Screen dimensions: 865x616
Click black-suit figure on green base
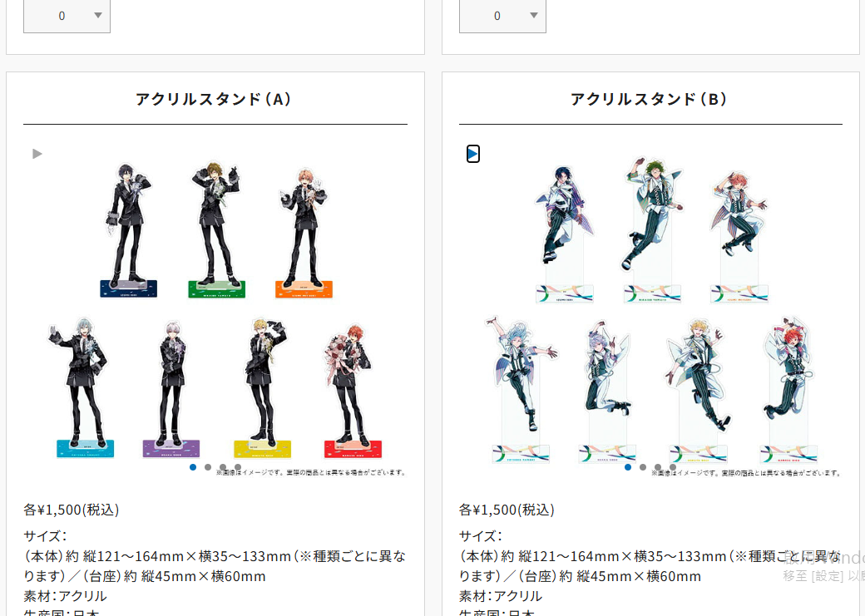point(217,229)
